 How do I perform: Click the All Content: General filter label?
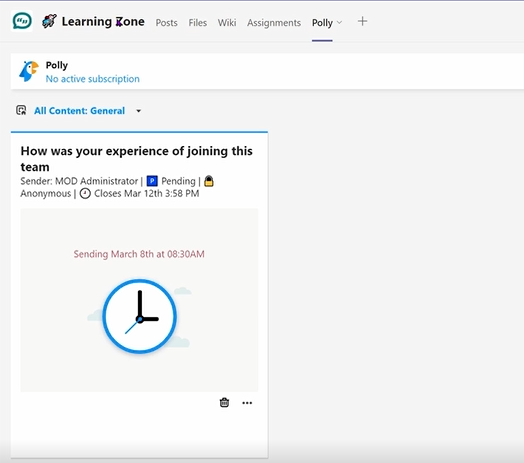pyautogui.click(x=80, y=111)
